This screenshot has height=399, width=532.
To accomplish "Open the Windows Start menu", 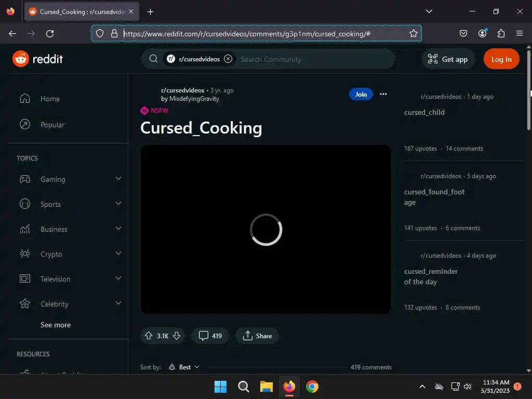I will (220, 387).
